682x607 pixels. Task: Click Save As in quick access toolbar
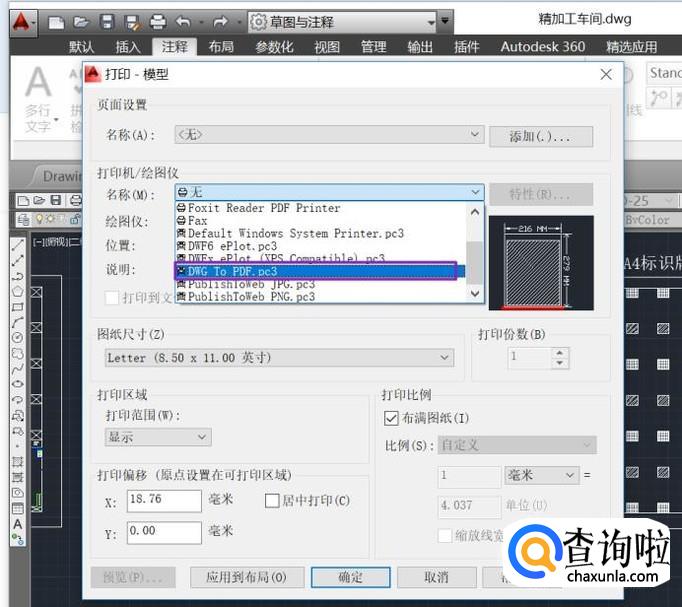132,22
